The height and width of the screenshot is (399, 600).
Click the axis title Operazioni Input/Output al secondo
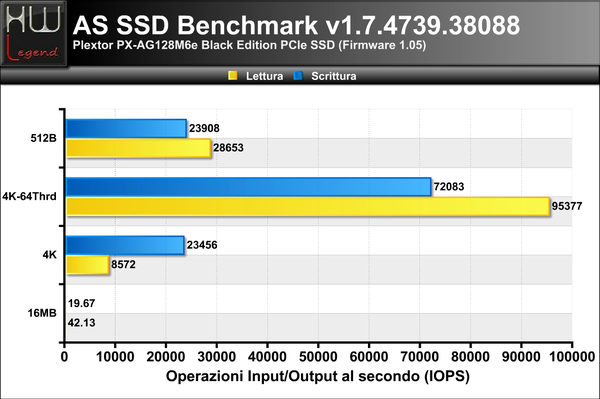click(x=318, y=376)
